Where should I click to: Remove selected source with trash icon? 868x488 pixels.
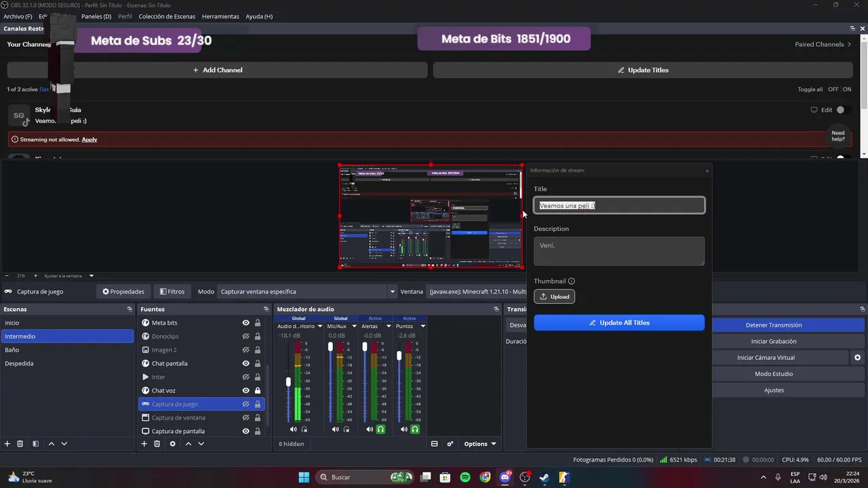(x=157, y=444)
